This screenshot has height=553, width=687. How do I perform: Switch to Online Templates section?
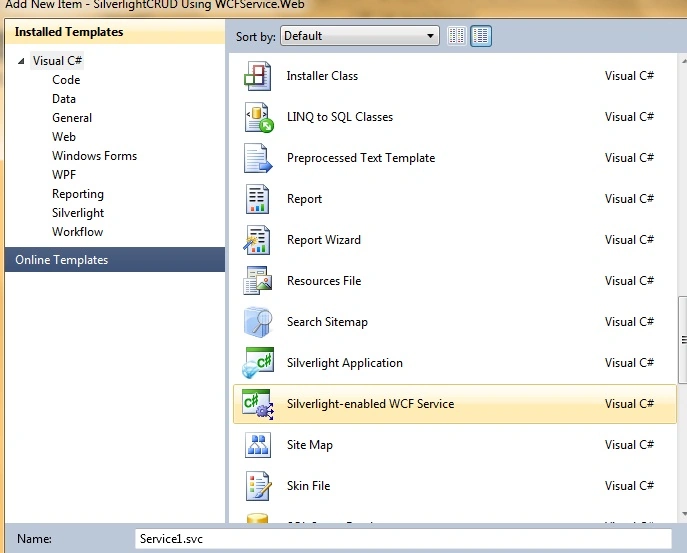[115, 259]
